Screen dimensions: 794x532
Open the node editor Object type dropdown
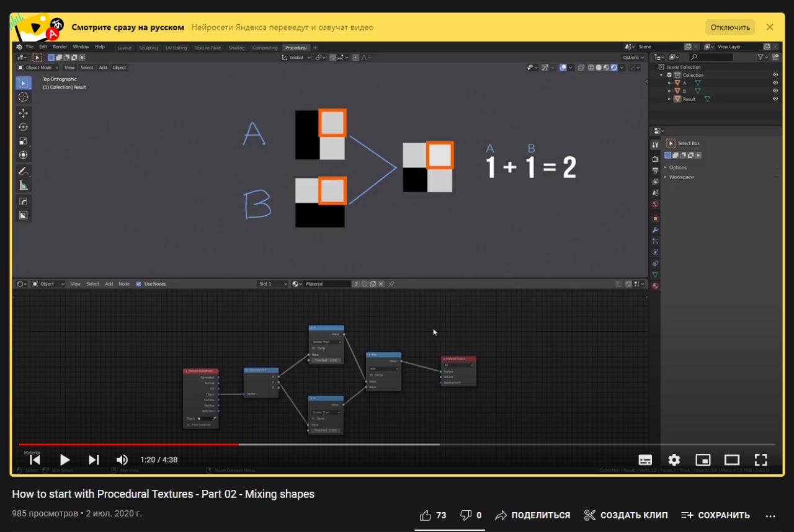click(x=48, y=284)
